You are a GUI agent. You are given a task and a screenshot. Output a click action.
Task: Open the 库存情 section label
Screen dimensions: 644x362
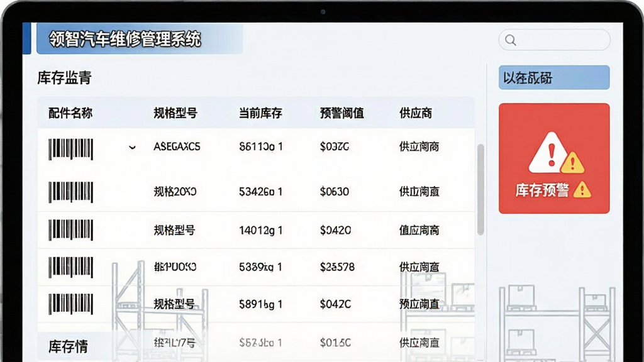point(68,346)
